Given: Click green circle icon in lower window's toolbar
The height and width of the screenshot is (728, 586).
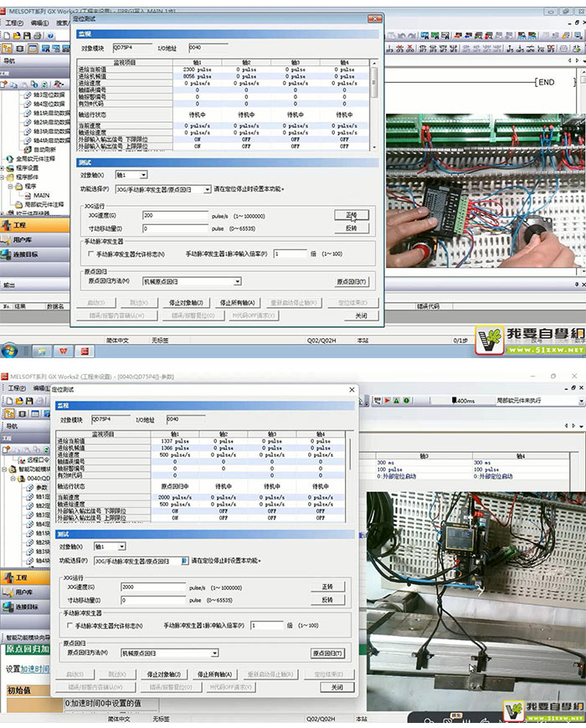Looking at the screenshot, I should (406, 400).
